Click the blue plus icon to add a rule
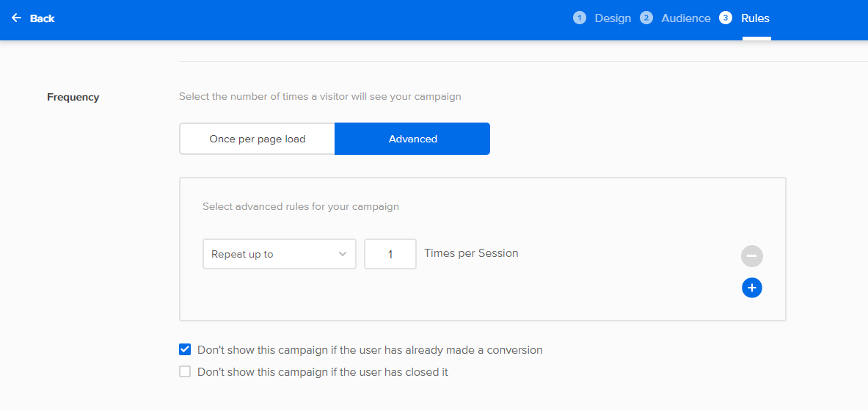868x411 pixels. pyautogui.click(x=752, y=288)
